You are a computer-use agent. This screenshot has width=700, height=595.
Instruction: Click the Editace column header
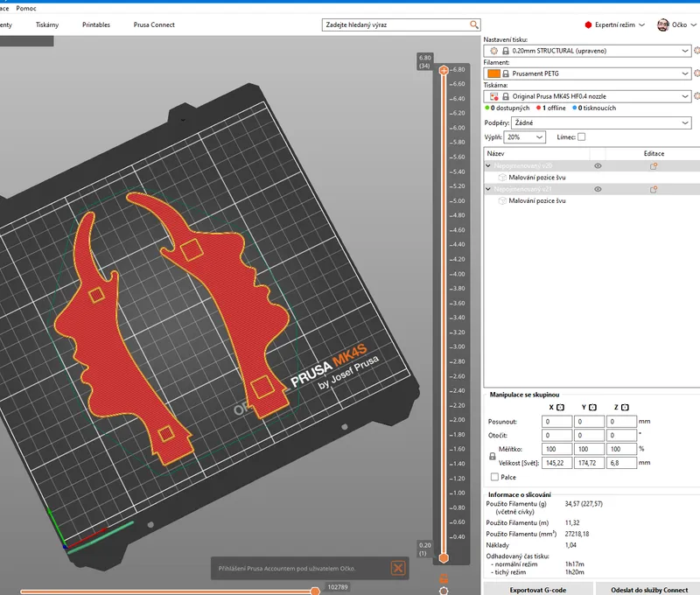(x=654, y=153)
